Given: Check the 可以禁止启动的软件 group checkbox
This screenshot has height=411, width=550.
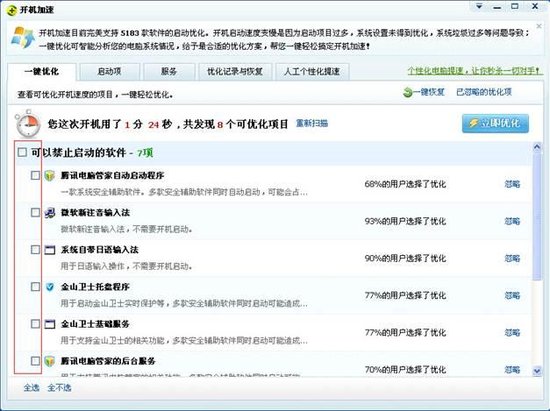Looking at the screenshot, I should pyautogui.click(x=22, y=152).
